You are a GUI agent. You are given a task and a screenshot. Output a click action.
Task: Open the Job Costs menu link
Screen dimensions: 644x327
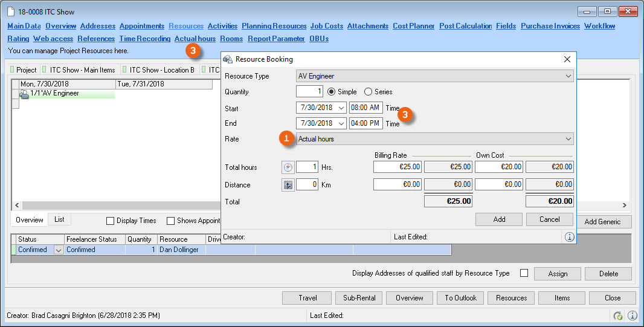[326, 26]
